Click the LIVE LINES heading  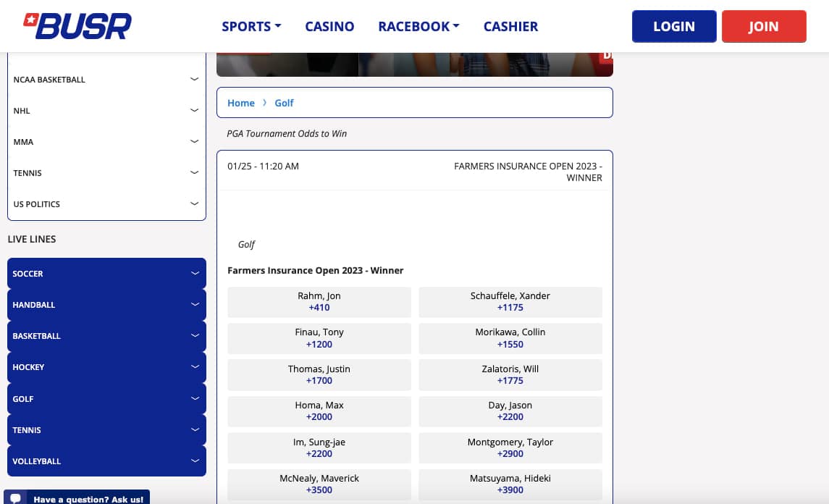(32, 239)
